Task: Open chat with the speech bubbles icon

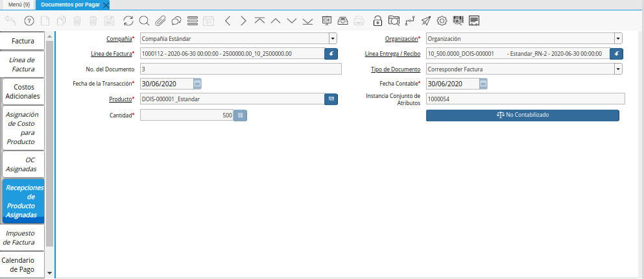Action: (176, 21)
